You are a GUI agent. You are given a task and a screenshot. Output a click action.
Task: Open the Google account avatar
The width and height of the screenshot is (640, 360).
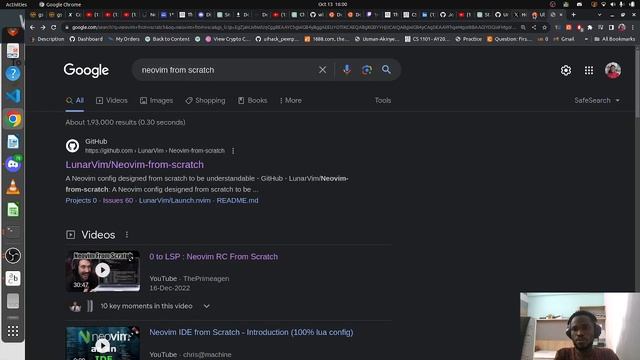point(613,70)
